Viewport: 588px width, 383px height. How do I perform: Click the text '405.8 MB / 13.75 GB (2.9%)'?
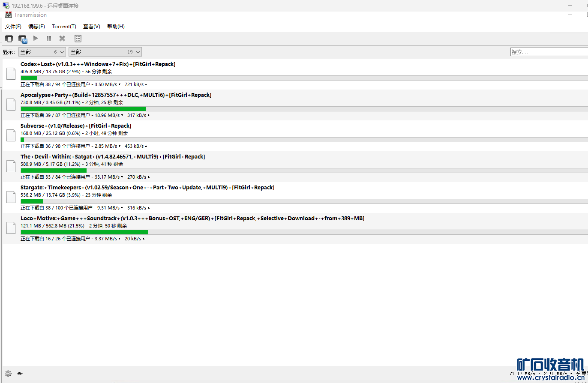click(x=51, y=72)
